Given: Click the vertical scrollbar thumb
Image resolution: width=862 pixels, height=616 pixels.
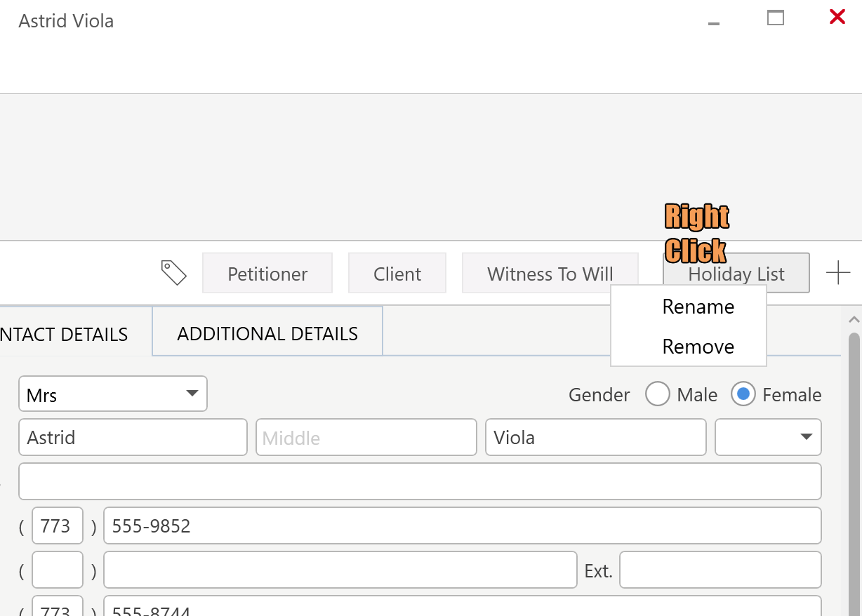Looking at the screenshot, I should click(x=854, y=456).
